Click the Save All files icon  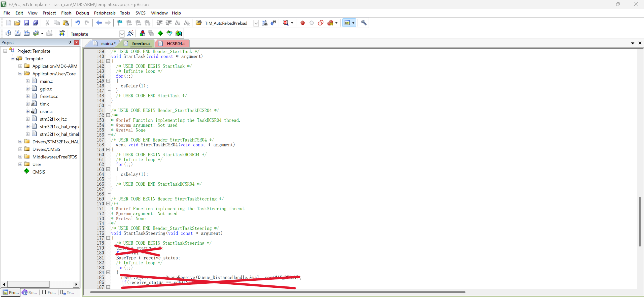click(36, 23)
